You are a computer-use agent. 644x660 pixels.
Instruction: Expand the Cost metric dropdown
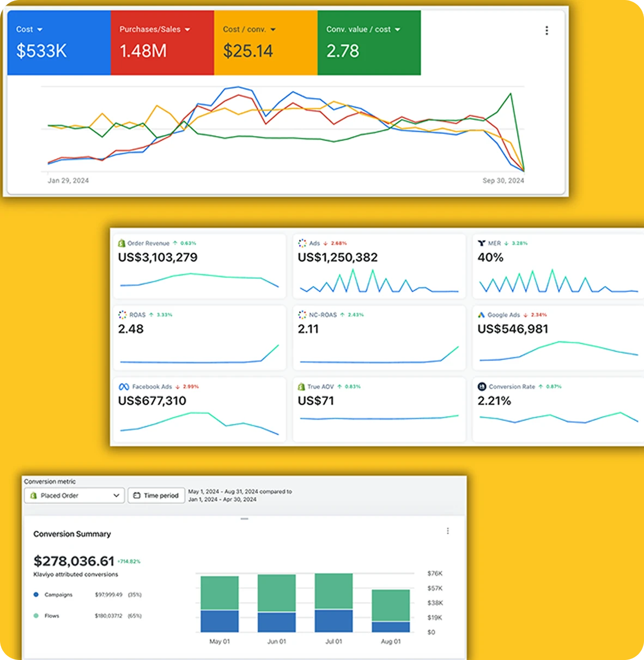coord(40,29)
